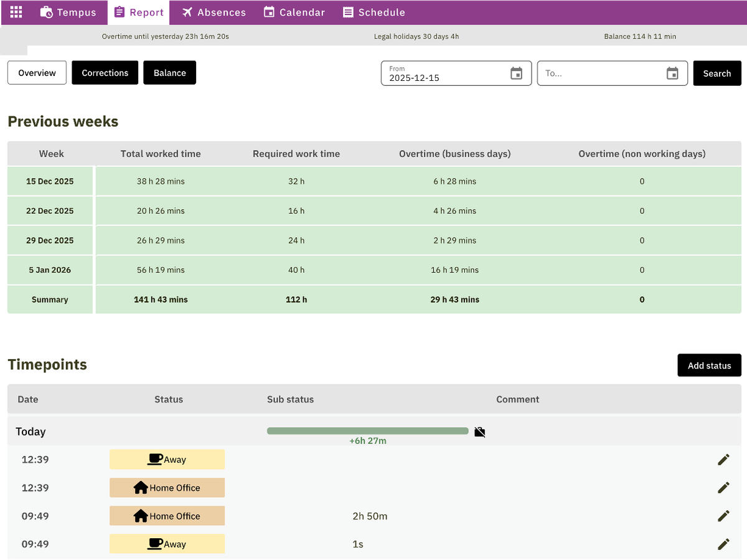This screenshot has height=560, width=747.
Task: Edit the 09:49 Home Office timepoint pencil
Action: 723,516
